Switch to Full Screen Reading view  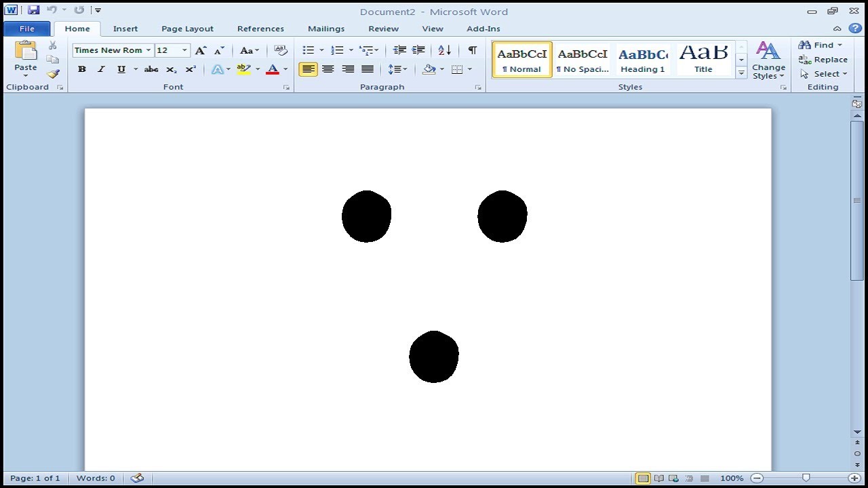coord(658,478)
